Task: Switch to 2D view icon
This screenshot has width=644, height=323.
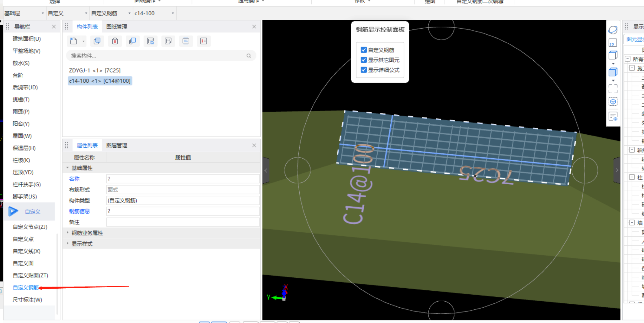Action: click(613, 43)
